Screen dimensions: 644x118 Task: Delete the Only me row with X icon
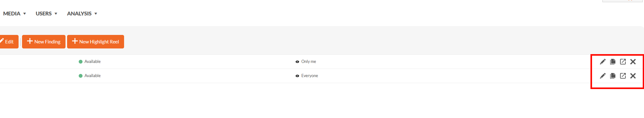633,62
